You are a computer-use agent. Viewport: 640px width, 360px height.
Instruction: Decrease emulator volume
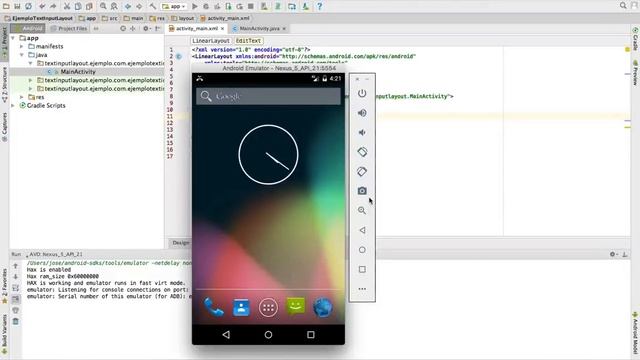[362, 132]
